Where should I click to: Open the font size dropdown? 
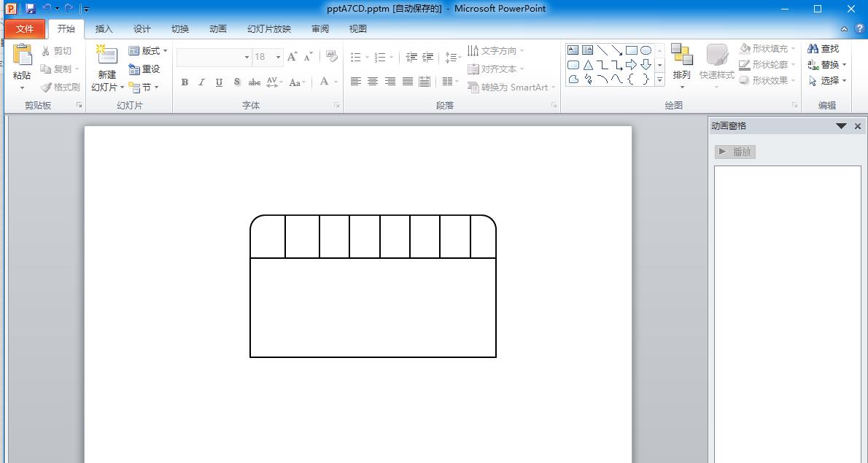pos(278,57)
